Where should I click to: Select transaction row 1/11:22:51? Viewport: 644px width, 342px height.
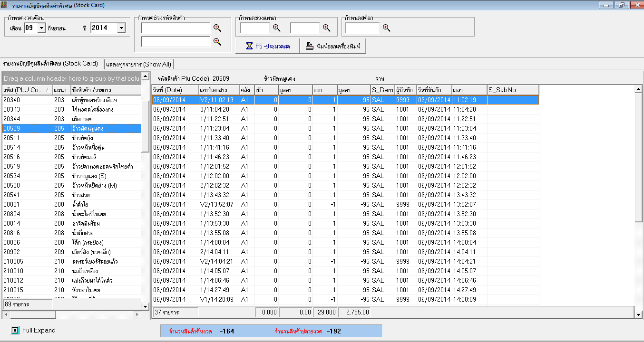coord(345,119)
